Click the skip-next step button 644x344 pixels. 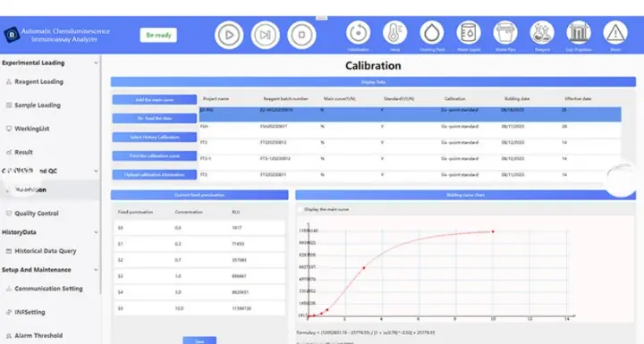coord(266,35)
